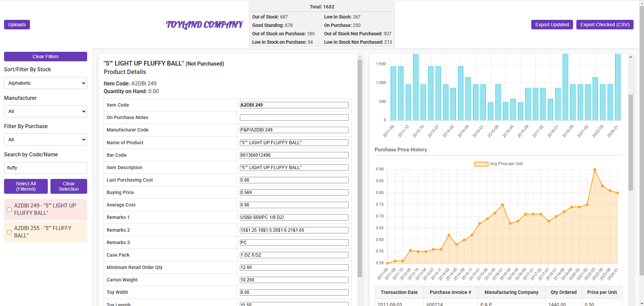Toggle Avg Price per Unit legend swatch
The width and height of the screenshot is (644, 306).
click(481, 164)
